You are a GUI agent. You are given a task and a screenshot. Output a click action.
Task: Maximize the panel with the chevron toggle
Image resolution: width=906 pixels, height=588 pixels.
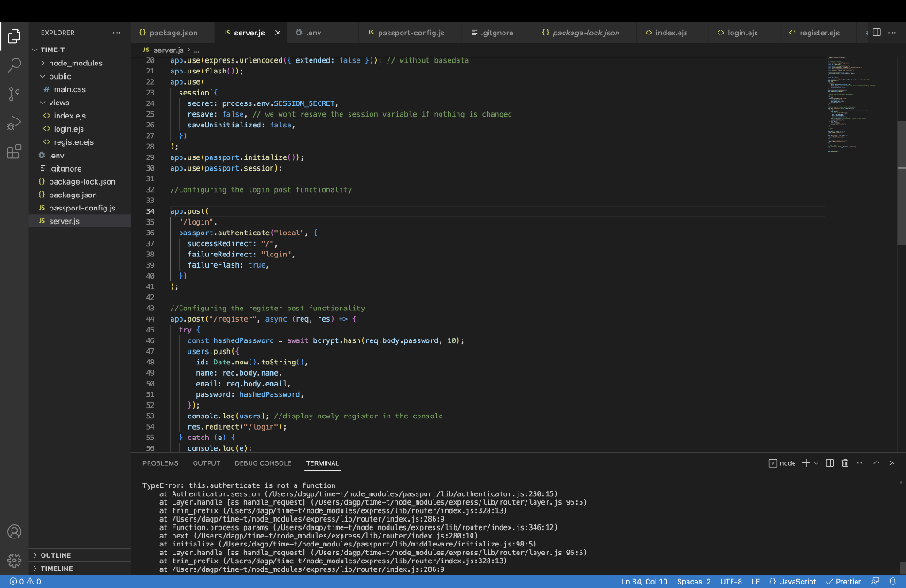[x=877, y=462]
